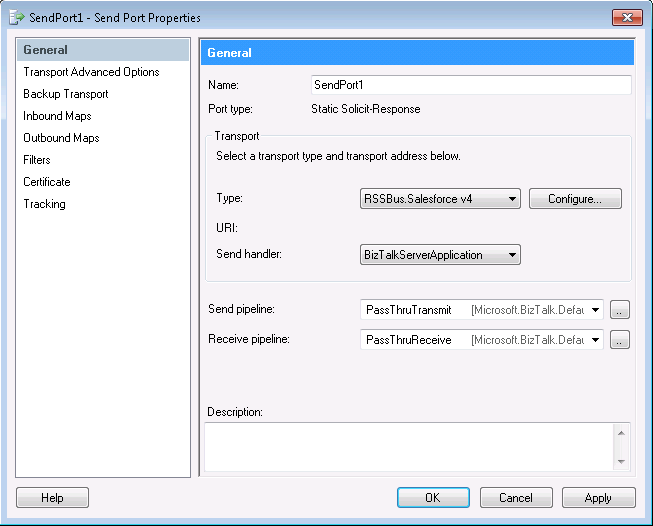
Task: Click the Configure... button
Action: 575,199
